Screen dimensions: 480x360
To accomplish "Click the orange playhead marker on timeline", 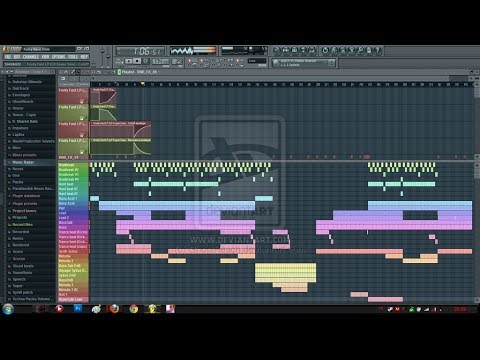I will pyautogui.click(x=143, y=84).
